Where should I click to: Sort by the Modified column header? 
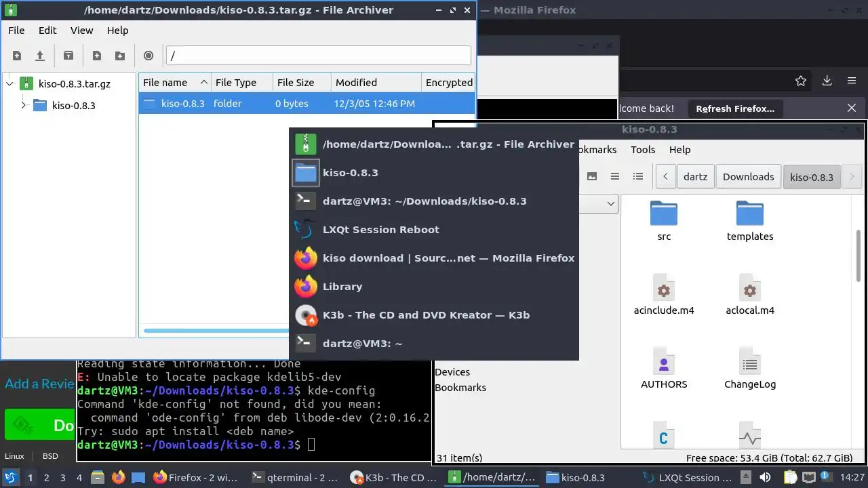click(376, 83)
